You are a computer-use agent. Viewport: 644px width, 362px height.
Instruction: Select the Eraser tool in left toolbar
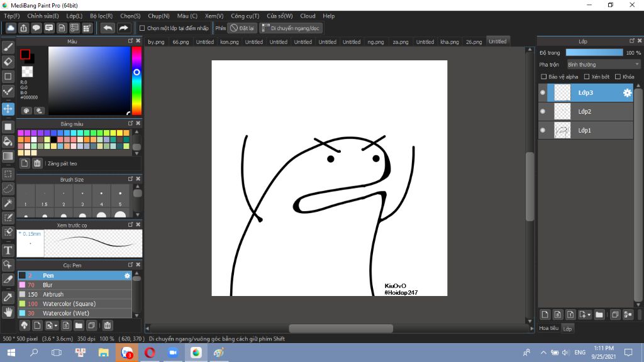coord(8,62)
